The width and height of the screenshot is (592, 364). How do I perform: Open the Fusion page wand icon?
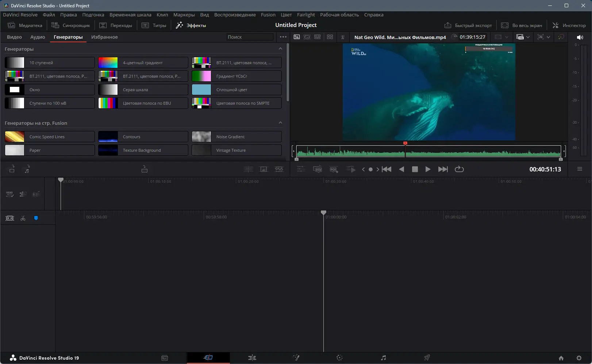(296, 358)
